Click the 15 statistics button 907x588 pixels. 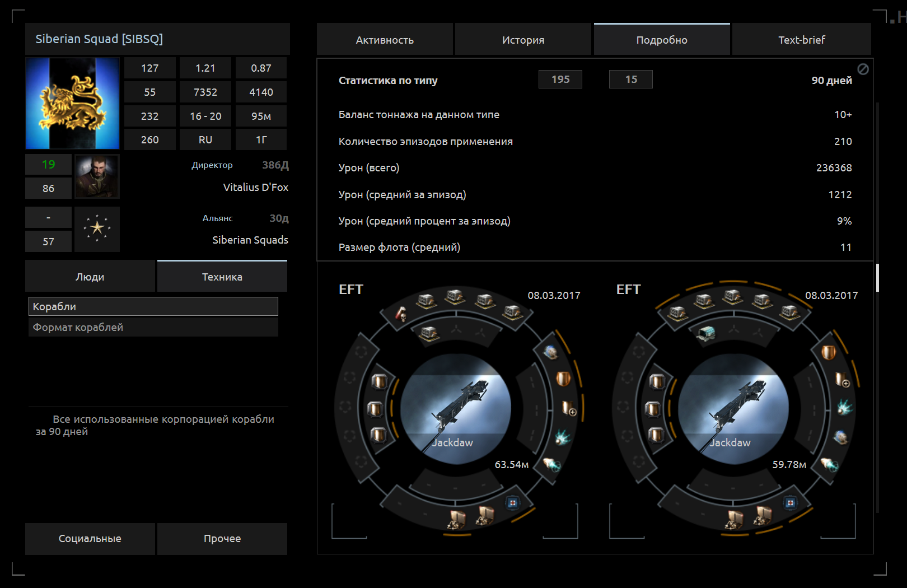point(631,80)
